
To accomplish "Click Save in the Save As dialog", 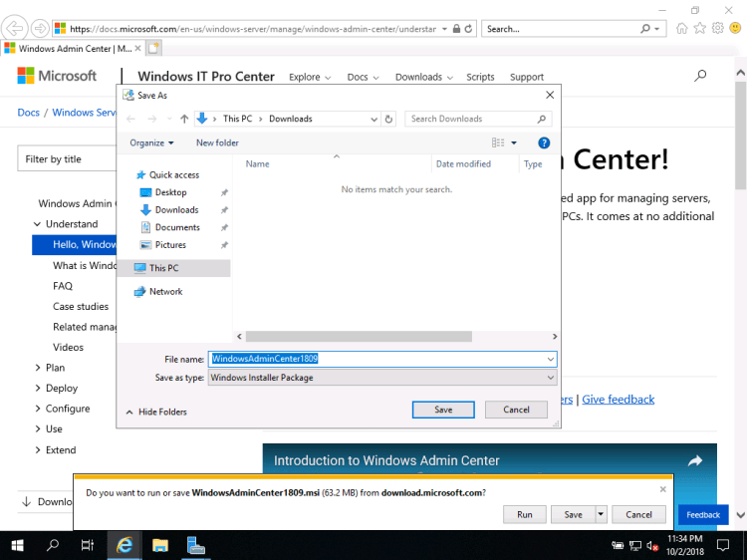I will (x=443, y=410).
